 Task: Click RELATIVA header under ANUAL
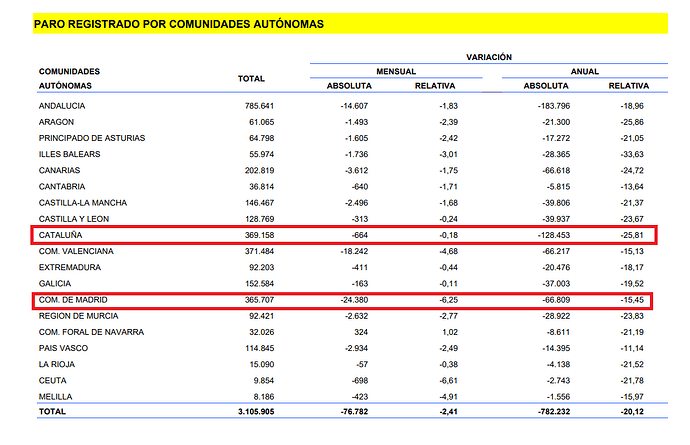coord(629,86)
